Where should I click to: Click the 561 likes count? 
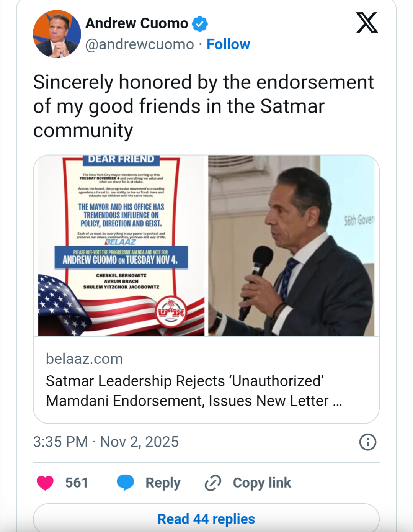coord(77,483)
